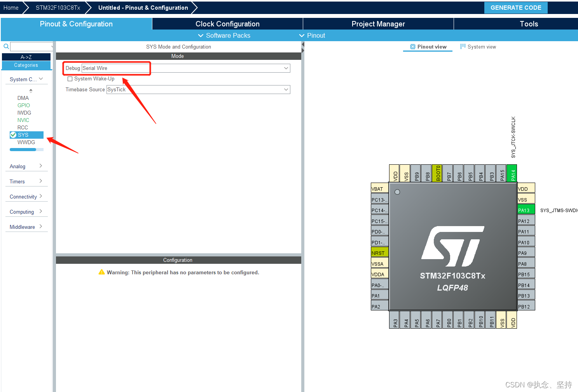This screenshot has width=578, height=392.
Task: Expand the Computing category
Action: [26, 212]
